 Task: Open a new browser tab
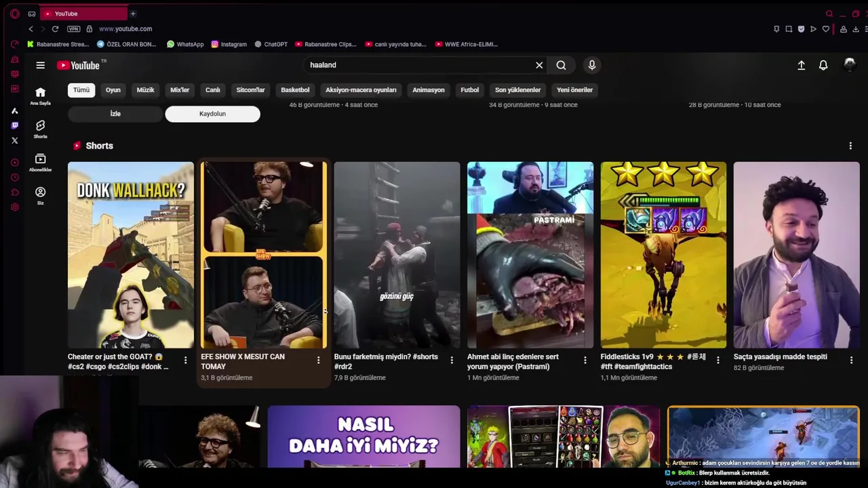coord(133,14)
